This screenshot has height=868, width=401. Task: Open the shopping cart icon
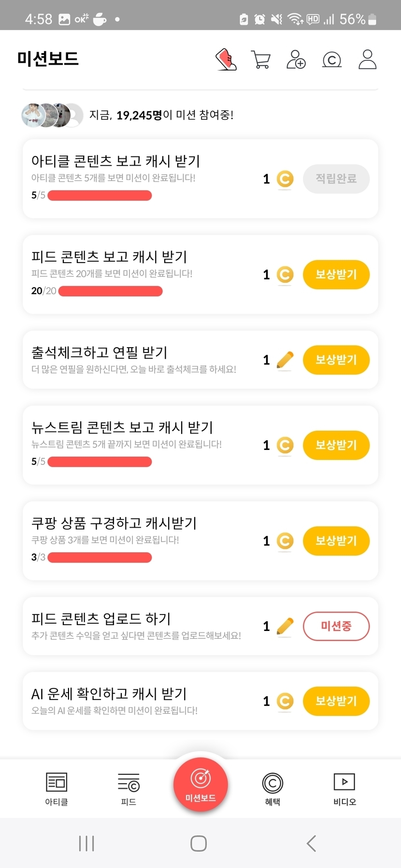261,59
